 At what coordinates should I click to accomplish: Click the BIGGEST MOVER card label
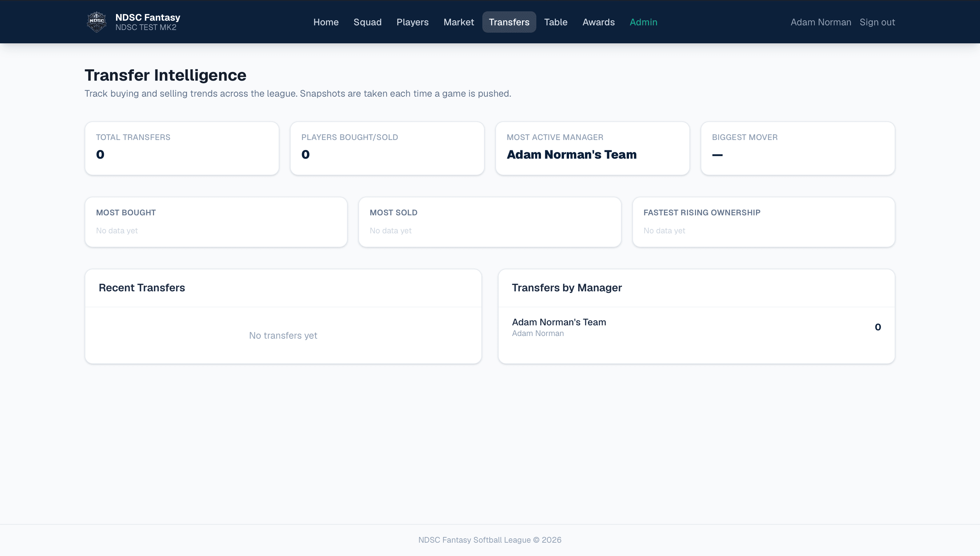click(x=744, y=137)
